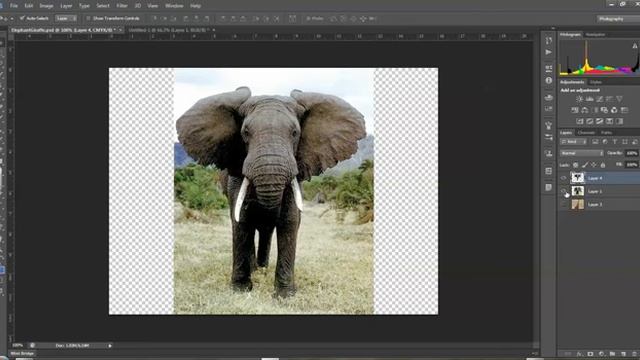Toggle filter for type layers
The width and height of the screenshot is (640, 360).
(615, 142)
